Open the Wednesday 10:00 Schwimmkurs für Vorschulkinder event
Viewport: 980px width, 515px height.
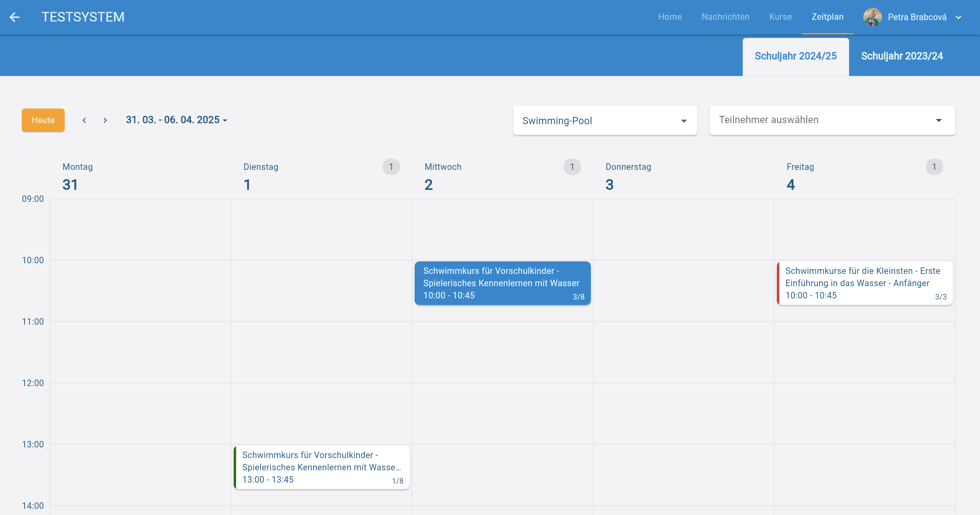click(x=502, y=283)
